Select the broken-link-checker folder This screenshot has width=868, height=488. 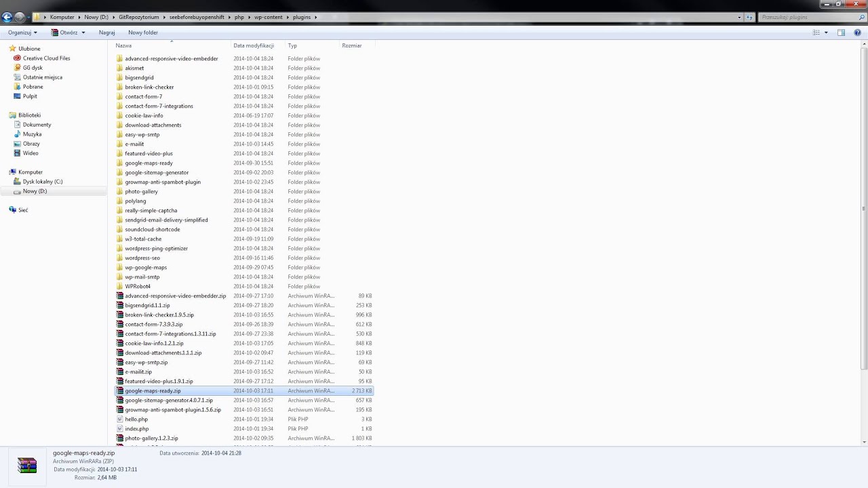tap(149, 87)
